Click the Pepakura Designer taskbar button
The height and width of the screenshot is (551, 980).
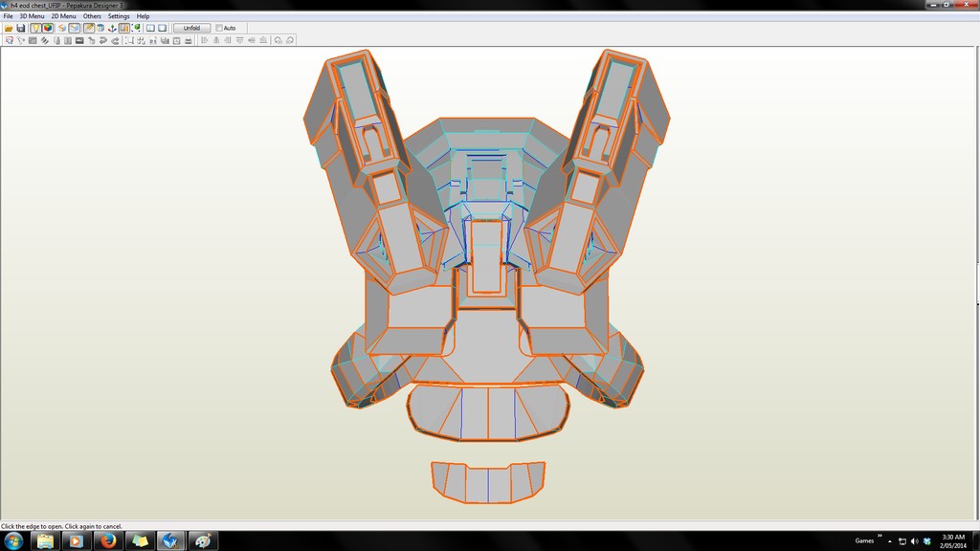pos(171,541)
